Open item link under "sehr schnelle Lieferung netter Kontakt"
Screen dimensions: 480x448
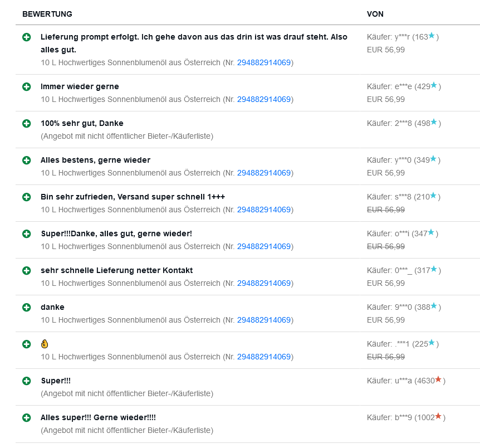(x=264, y=283)
